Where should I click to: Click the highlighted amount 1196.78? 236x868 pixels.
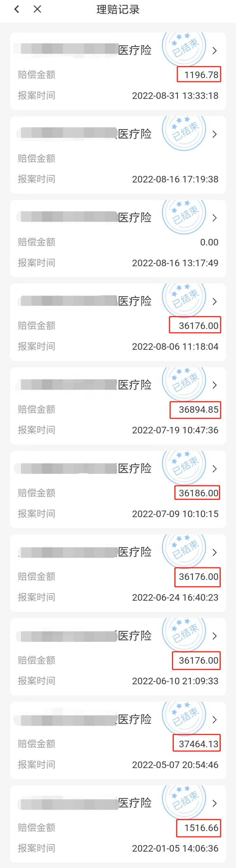pyautogui.click(x=200, y=75)
